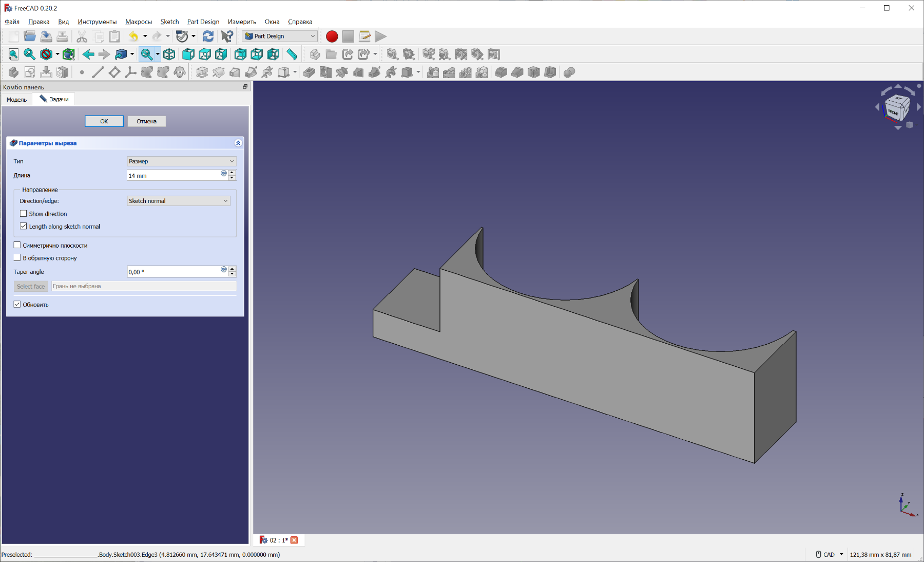Click the Measure distance ruler icon

[292, 54]
